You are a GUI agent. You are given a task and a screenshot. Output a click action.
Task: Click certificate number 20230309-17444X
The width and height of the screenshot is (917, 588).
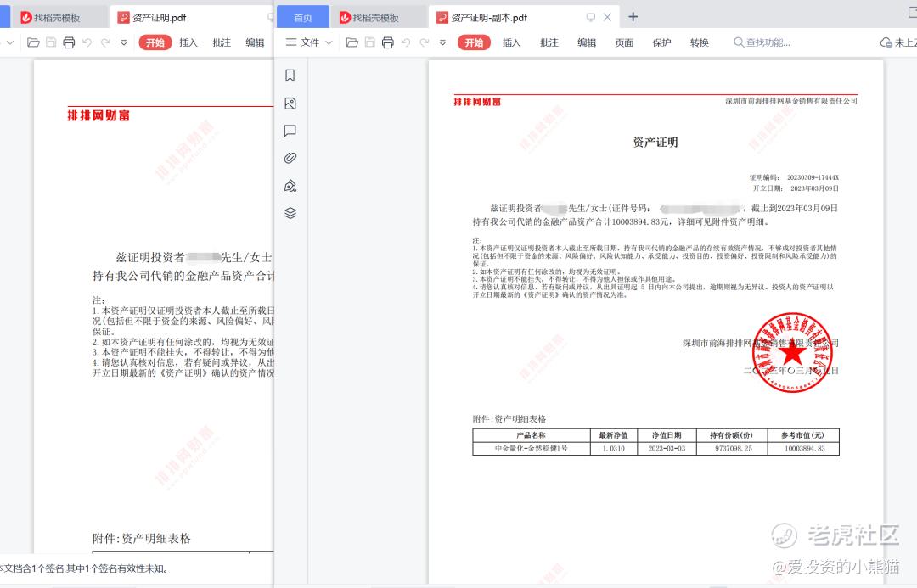coord(813,177)
